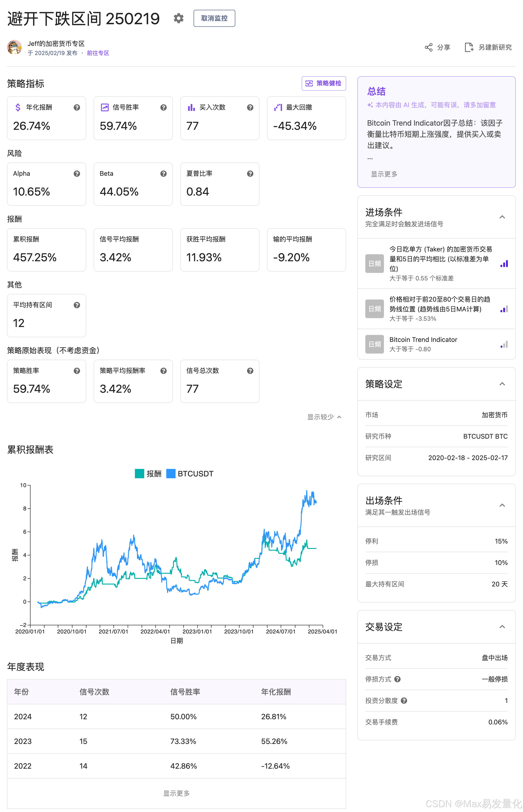Follow the 前往专区 link

point(98,53)
